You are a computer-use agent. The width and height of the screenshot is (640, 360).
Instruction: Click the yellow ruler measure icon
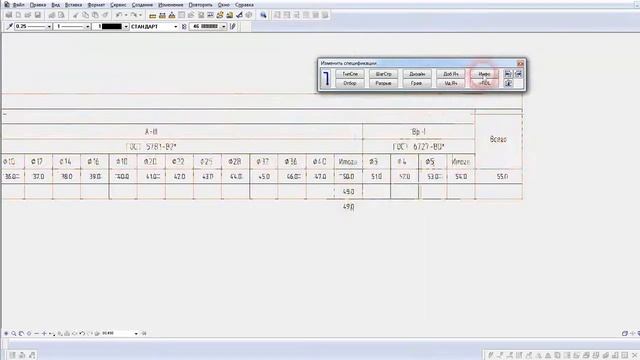(153, 16)
